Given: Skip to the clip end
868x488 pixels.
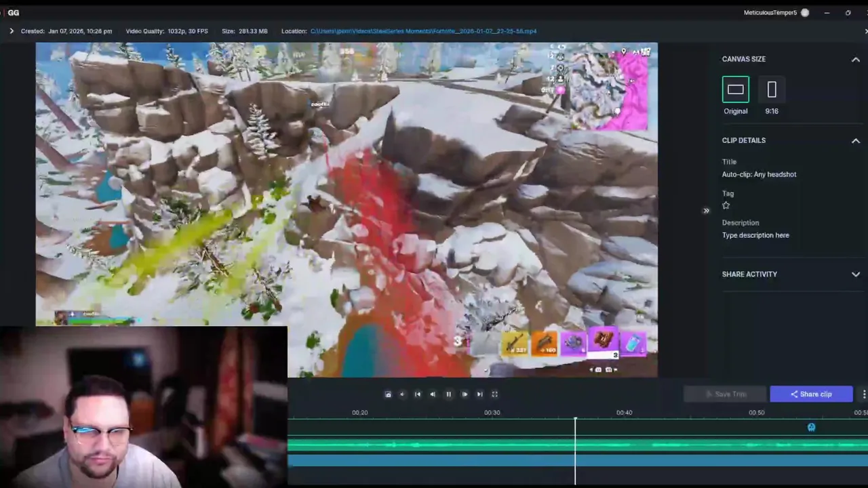Looking at the screenshot, I should (x=479, y=394).
